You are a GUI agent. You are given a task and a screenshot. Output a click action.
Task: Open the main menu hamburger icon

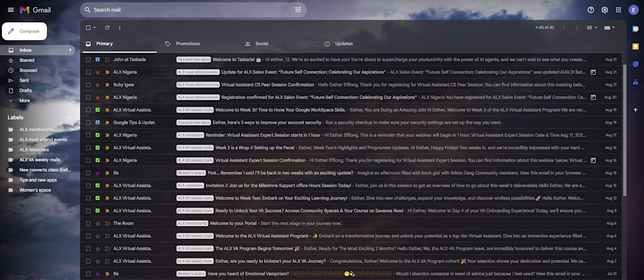pyautogui.click(x=11, y=10)
